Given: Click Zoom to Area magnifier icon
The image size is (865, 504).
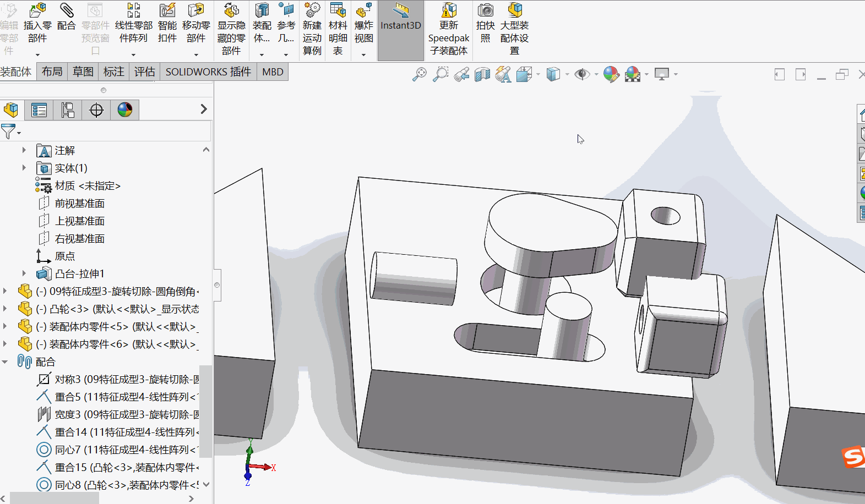Looking at the screenshot, I should click(x=440, y=74).
